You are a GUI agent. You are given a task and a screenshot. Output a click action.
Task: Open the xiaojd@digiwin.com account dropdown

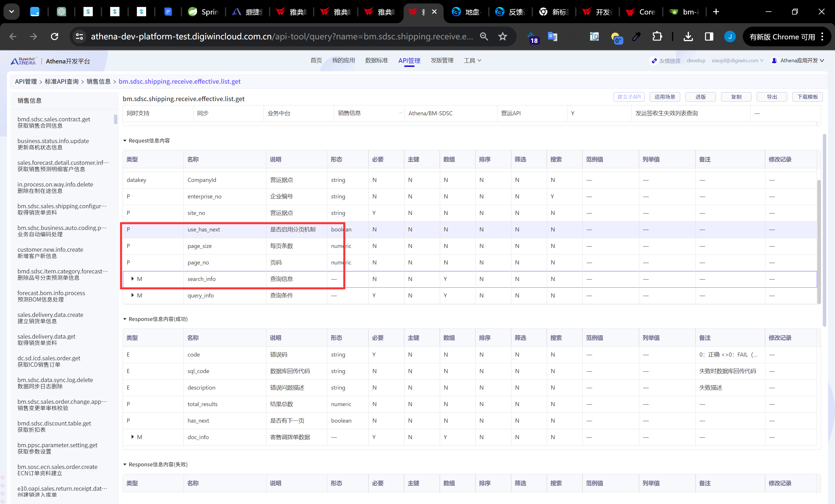tap(737, 61)
